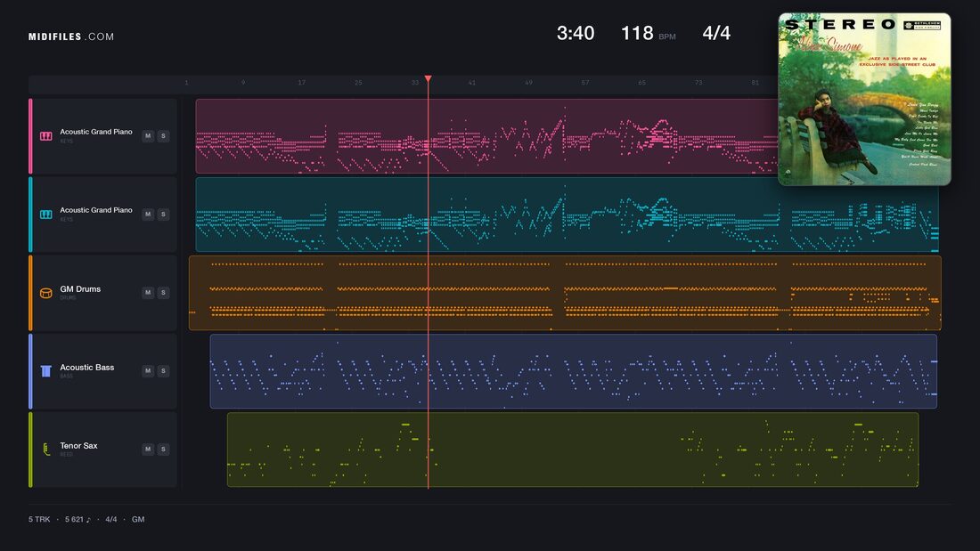Solo the teal Acoustic Grand Piano track
Image resolution: width=980 pixels, height=551 pixels.
tap(163, 215)
